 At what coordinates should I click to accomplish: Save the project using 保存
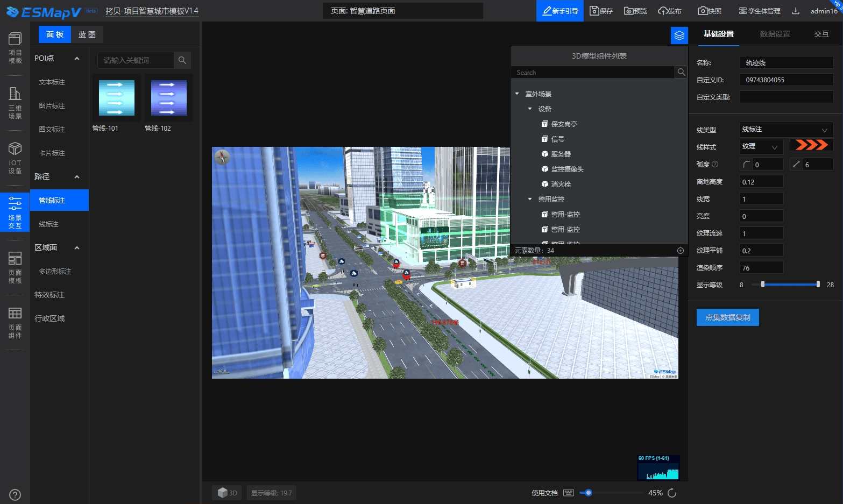(x=601, y=10)
